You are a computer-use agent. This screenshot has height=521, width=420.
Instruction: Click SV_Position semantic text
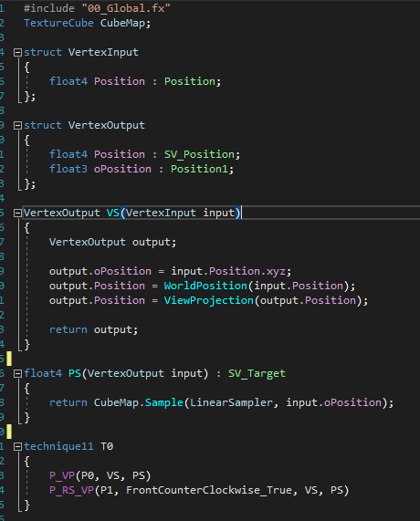pyautogui.click(x=200, y=154)
